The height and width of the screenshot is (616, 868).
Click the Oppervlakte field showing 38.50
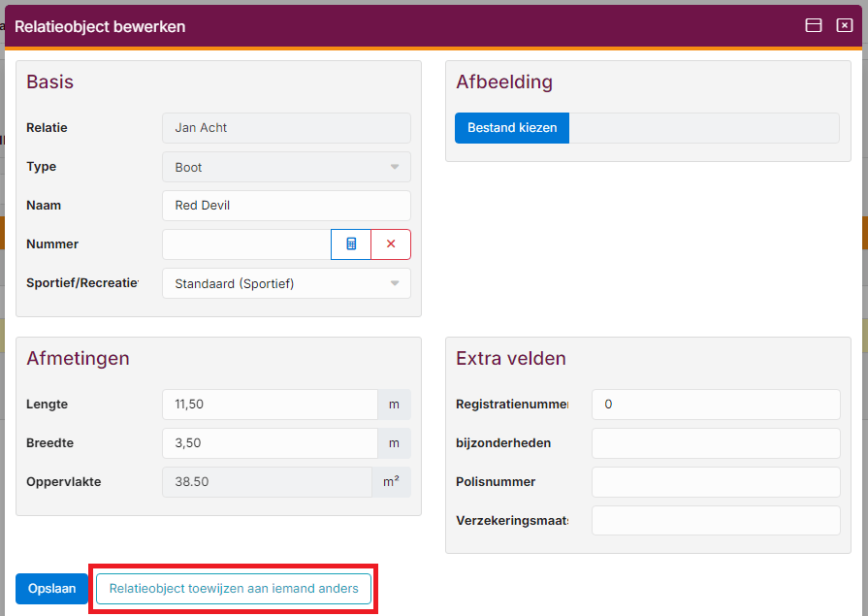click(x=268, y=482)
